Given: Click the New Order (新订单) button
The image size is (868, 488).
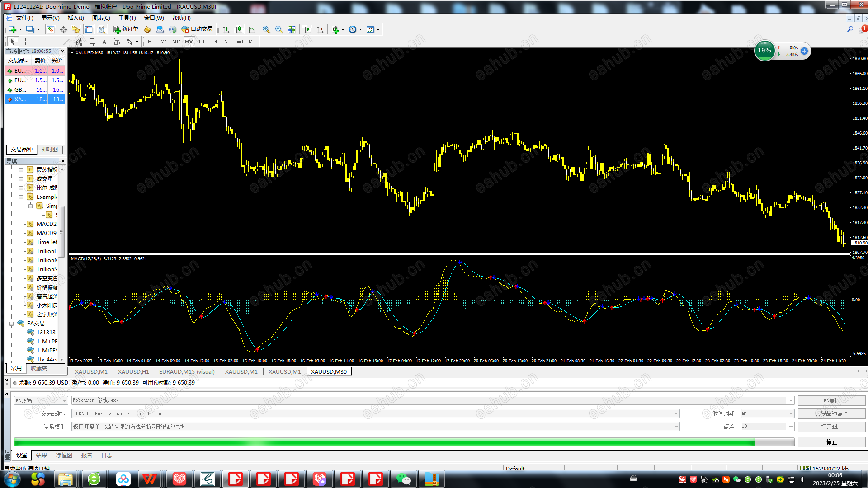Looking at the screenshot, I should tap(126, 29).
